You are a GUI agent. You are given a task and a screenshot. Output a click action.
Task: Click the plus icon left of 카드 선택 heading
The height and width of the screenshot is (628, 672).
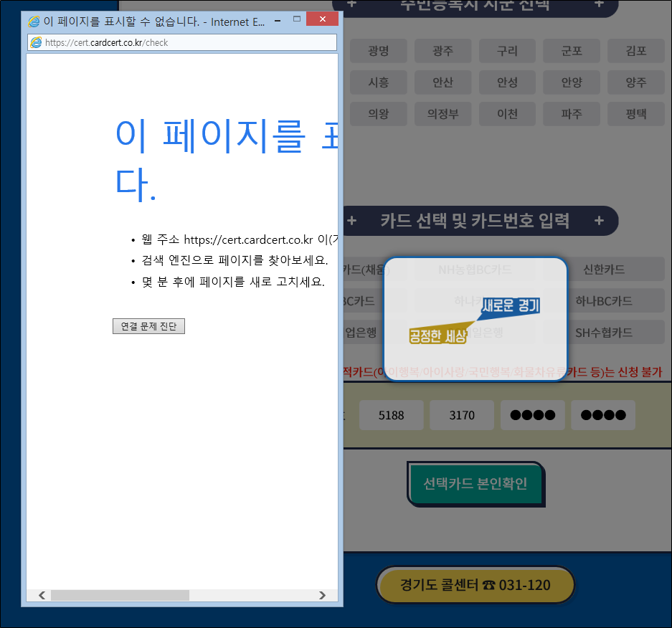pos(352,221)
